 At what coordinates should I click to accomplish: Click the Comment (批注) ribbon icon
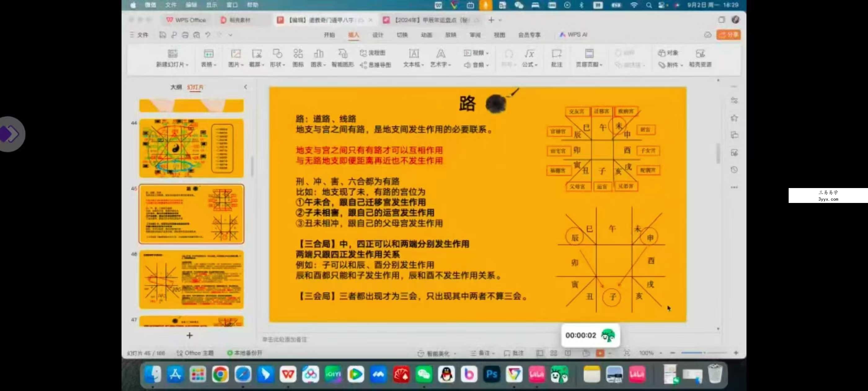556,54
